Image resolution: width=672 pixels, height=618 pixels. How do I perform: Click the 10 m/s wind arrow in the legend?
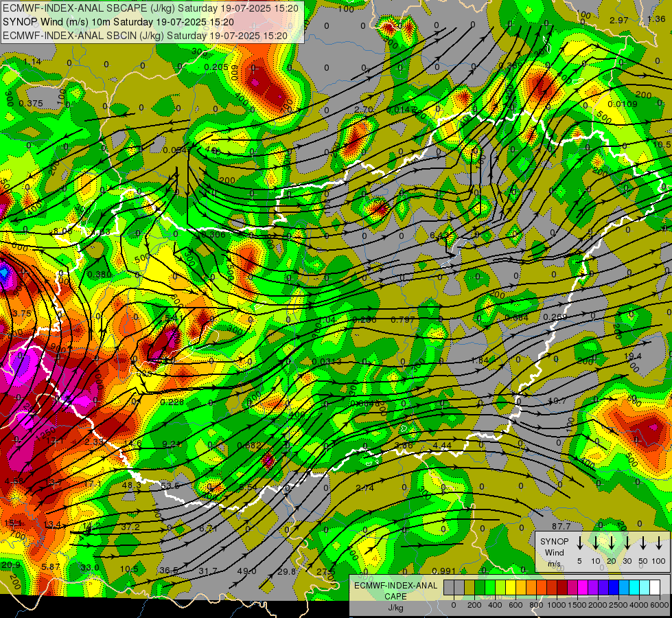pos(596,543)
